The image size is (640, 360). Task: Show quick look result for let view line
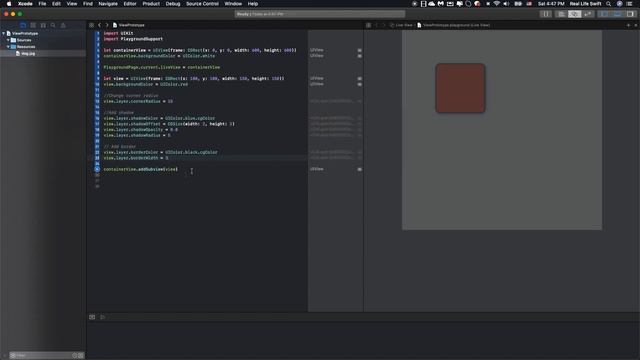coord(360,78)
